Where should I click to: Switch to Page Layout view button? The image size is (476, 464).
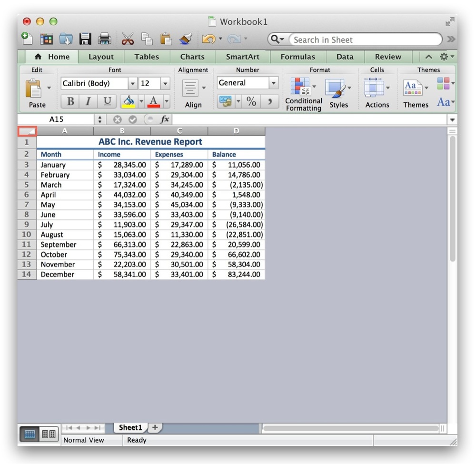click(49, 434)
